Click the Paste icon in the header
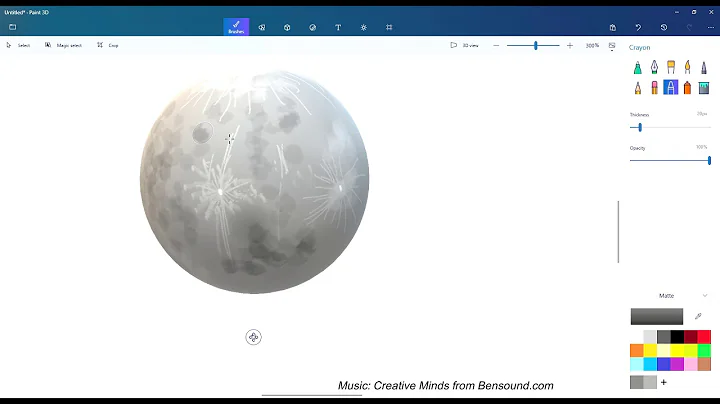This screenshot has width=720, height=404. 613,28
